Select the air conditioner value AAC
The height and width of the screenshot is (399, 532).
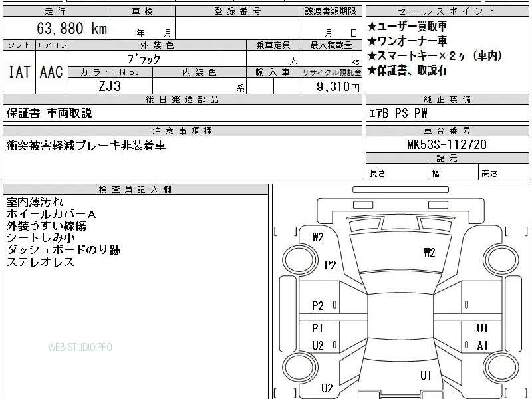[x=52, y=72]
